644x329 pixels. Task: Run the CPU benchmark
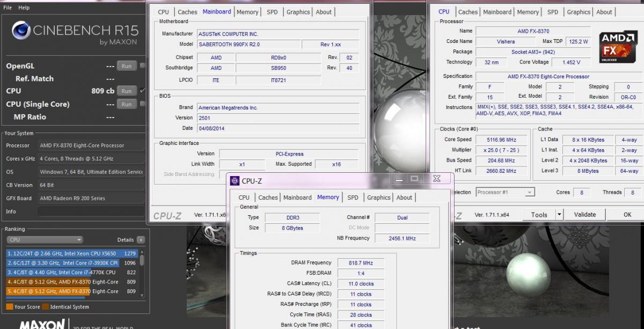[x=126, y=91]
